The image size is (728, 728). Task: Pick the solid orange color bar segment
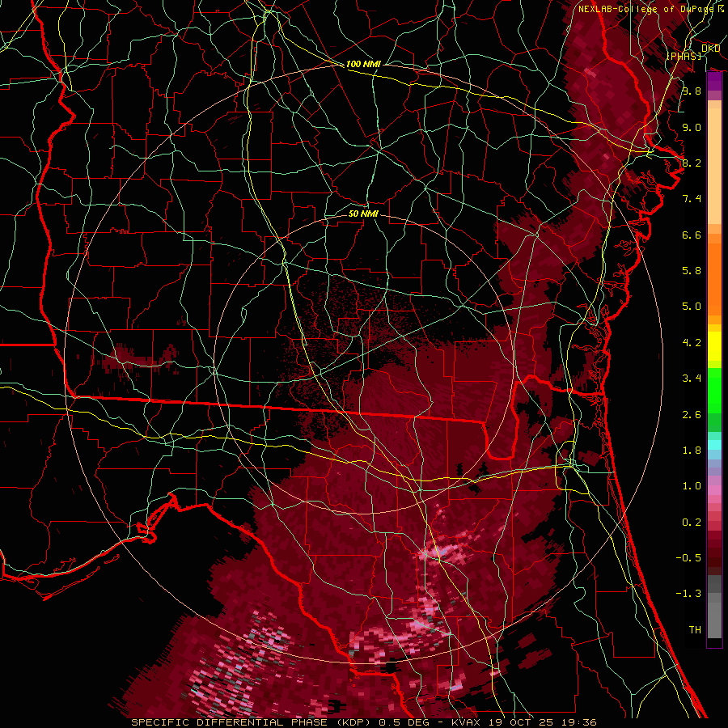tap(714, 280)
